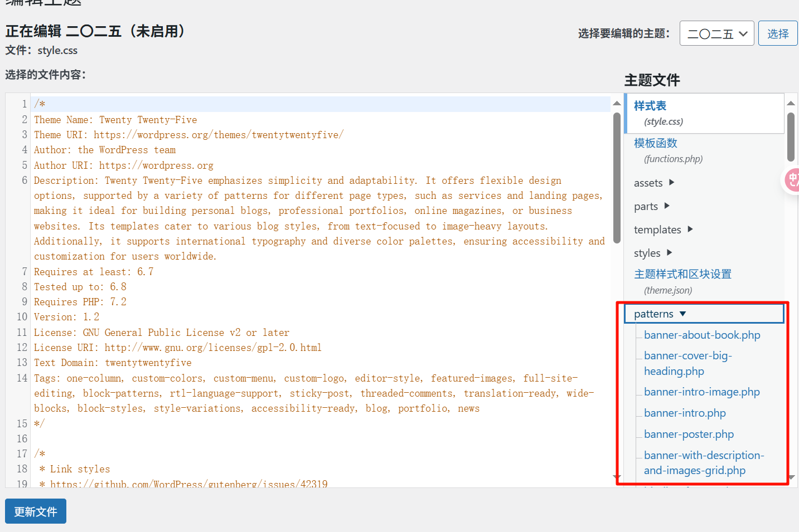
Task: Open the 样式表 style.css file
Action: pos(650,106)
